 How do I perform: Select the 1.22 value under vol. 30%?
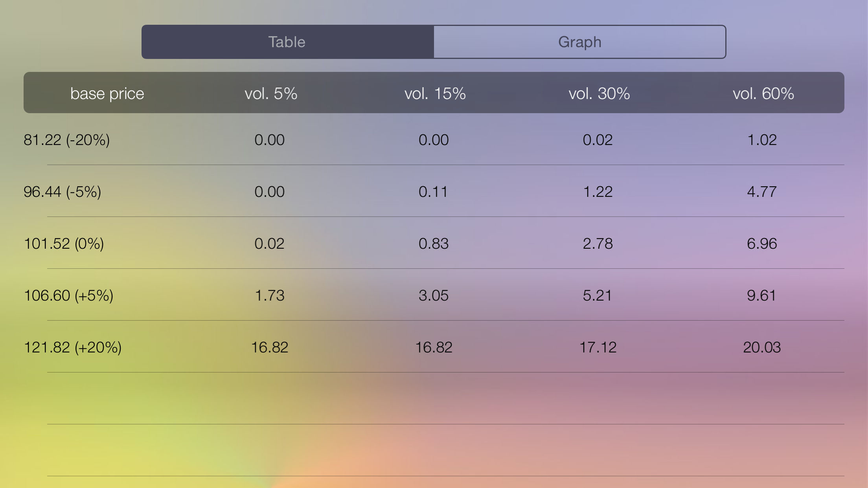[598, 192]
